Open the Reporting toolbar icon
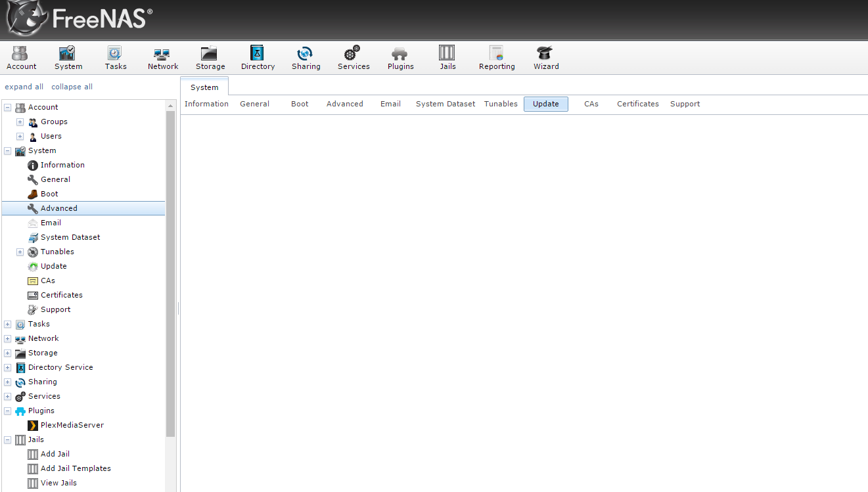Image resolution: width=868 pixels, height=492 pixels. 497,58
